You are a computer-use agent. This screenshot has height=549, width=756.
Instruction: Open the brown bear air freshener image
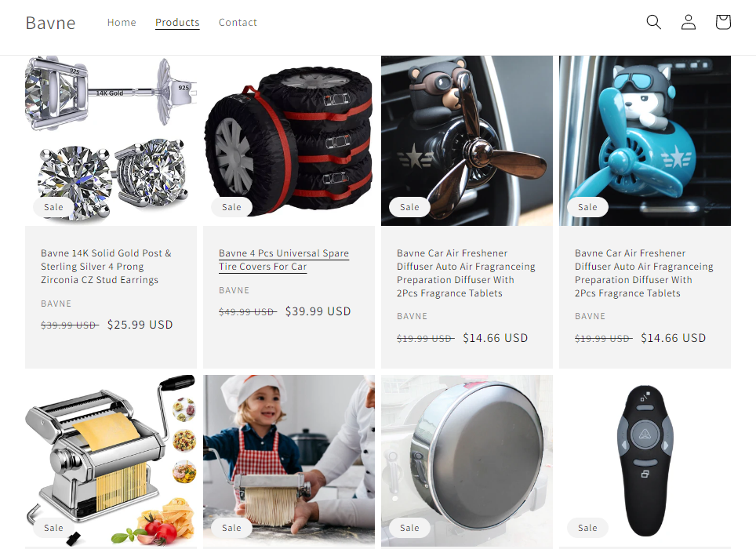pos(467,140)
